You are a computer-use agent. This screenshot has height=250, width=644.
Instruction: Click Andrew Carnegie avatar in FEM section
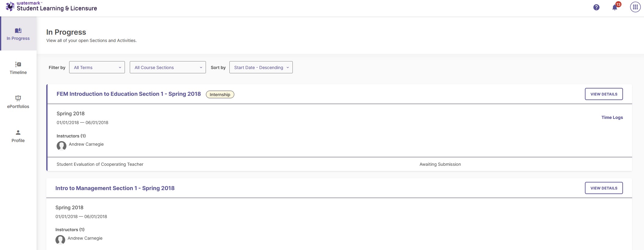point(62,146)
